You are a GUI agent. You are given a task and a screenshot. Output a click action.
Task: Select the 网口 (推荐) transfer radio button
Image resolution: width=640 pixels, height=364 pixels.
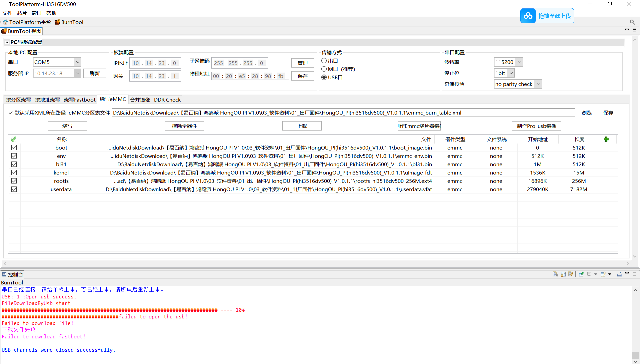324,69
